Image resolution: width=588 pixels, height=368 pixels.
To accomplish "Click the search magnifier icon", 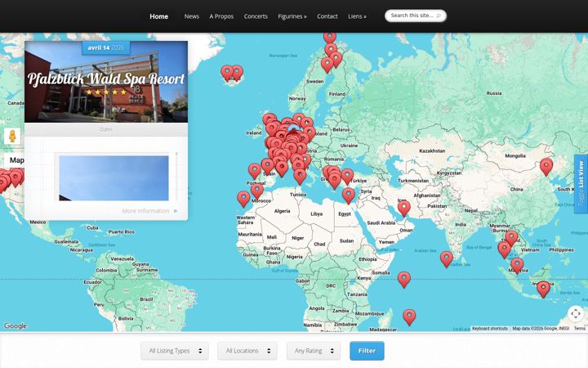I will pos(439,16).
